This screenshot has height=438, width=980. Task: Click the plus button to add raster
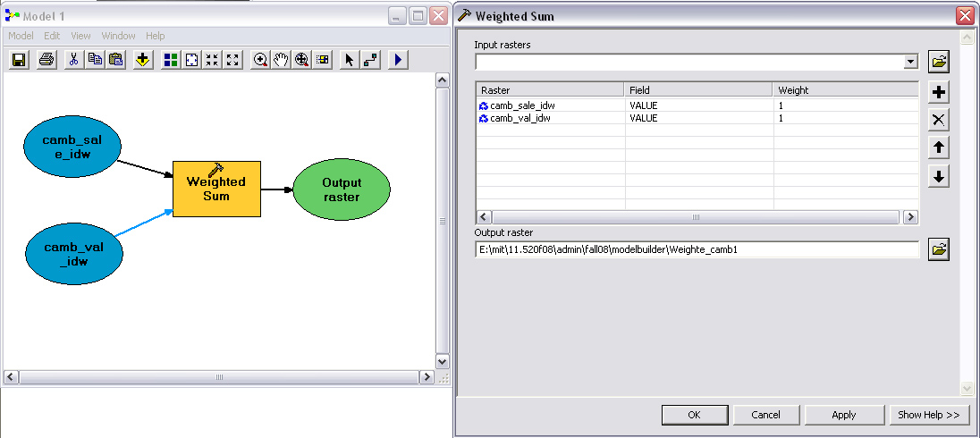(938, 92)
